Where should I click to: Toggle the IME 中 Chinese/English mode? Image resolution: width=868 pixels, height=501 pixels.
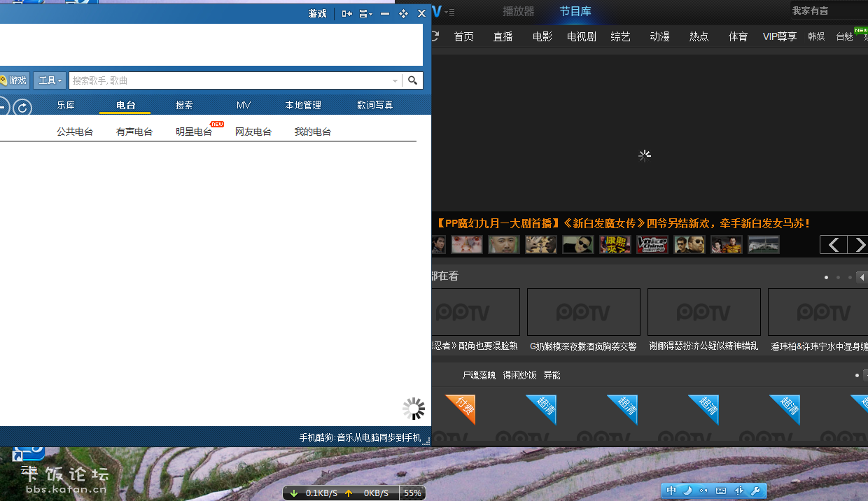click(x=671, y=491)
